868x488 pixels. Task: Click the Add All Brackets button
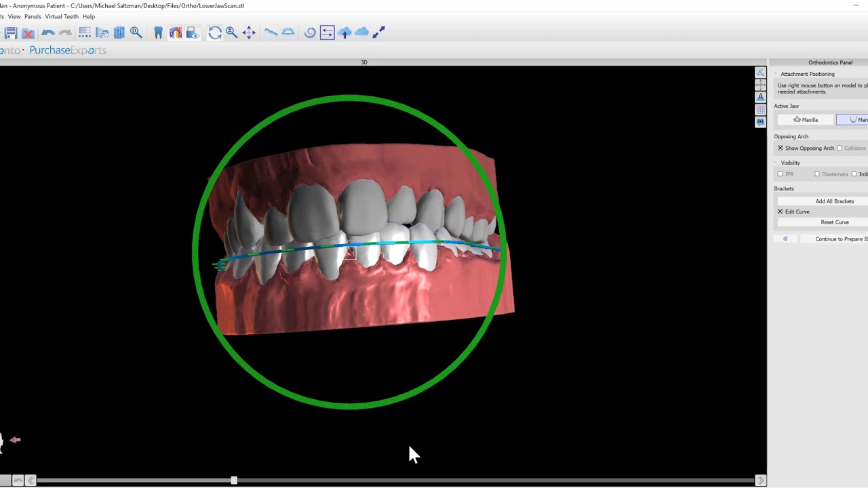pyautogui.click(x=823, y=201)
